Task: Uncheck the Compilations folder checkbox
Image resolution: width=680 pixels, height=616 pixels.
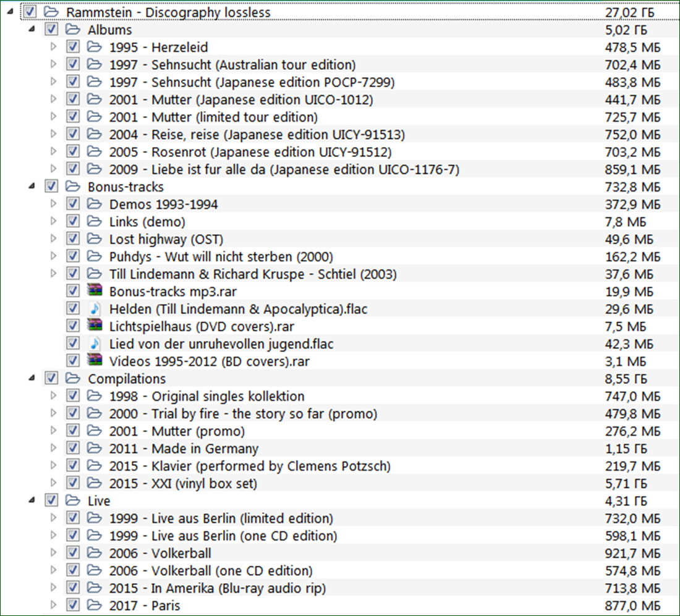Action: pyautogui.click(x=51, y=379)
